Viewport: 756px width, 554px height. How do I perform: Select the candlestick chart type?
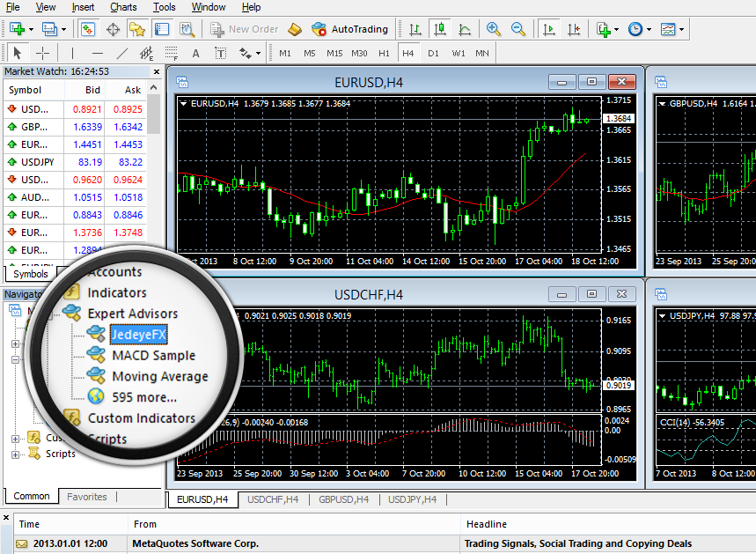(442, 28)
